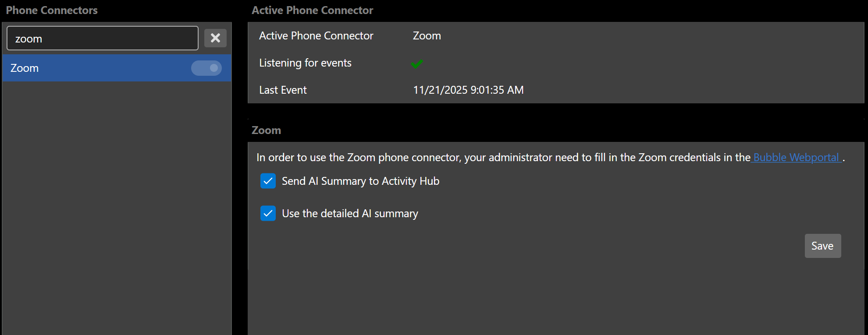Click the Listening for events label
The image size is (868, 335).
coord(305,63)
